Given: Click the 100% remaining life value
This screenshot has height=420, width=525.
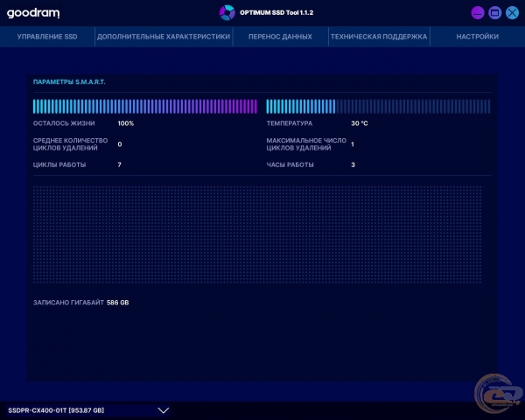Looking at the screenshot, I should tap(125, 123).
